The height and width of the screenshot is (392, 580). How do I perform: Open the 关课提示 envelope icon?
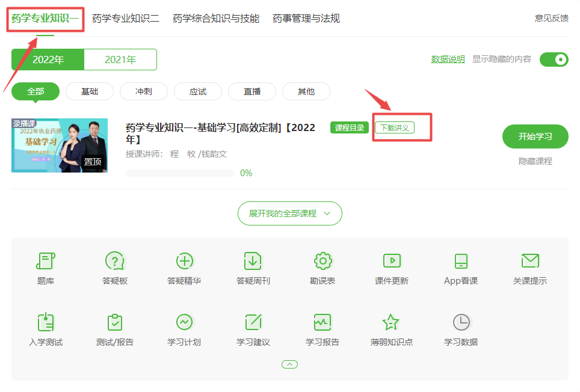pyautogui.click(x=530, y=261)
